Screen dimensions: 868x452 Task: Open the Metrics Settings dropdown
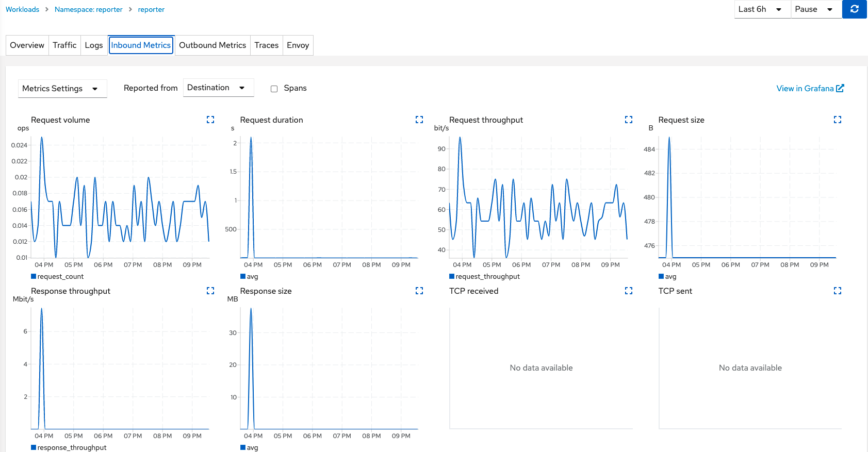(62, 89)
